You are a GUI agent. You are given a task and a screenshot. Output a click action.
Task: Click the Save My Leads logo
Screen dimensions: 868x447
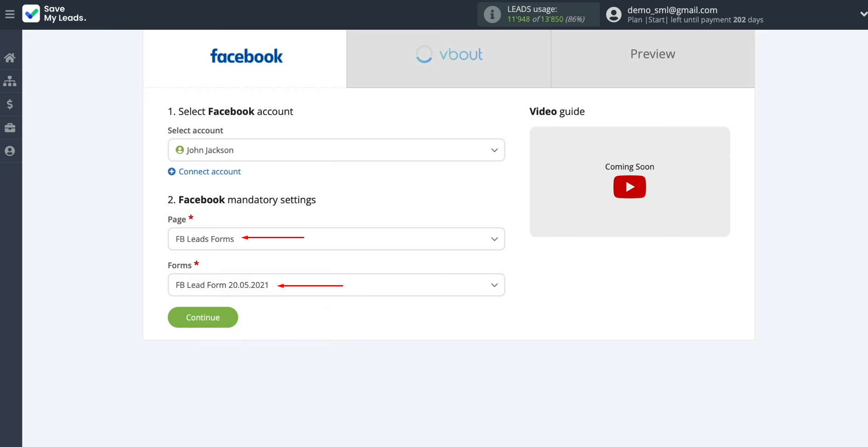point(54,14)
